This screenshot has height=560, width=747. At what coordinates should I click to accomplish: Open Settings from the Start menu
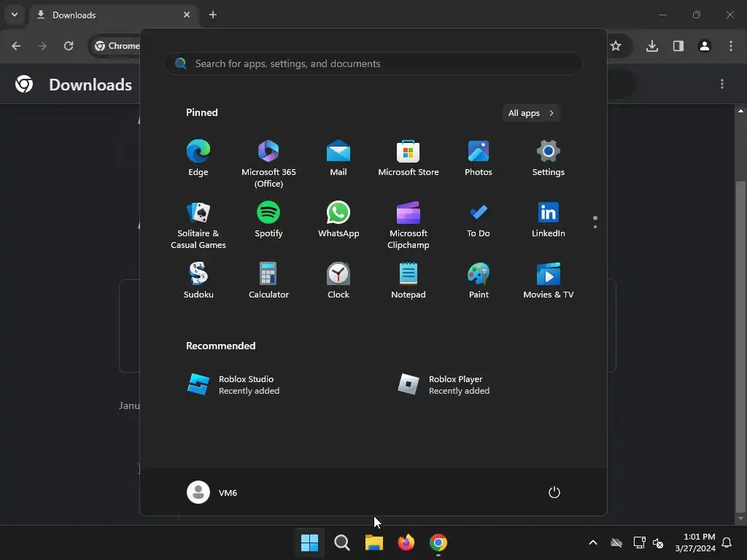click(549, 158)
